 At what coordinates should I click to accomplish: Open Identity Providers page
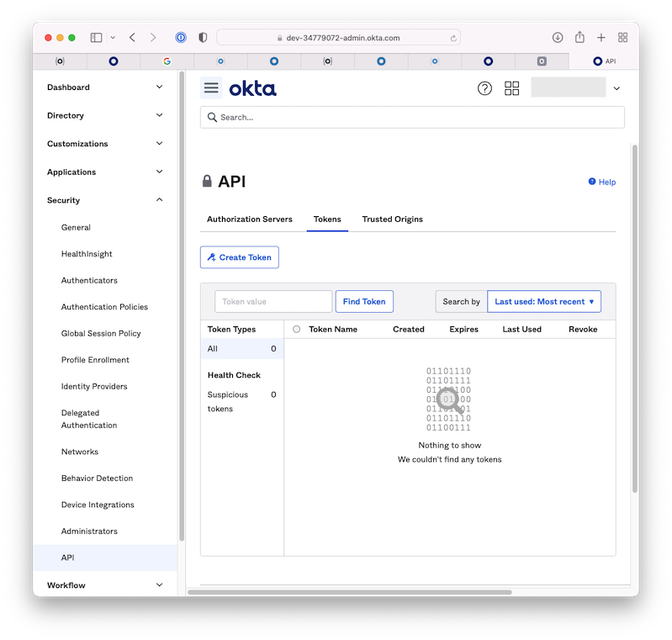94,387
